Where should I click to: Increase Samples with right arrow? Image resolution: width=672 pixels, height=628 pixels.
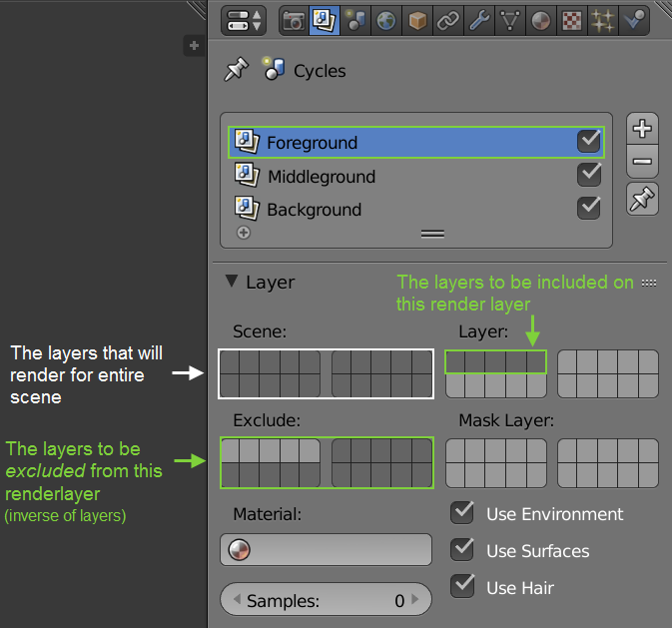coord(414,599)
